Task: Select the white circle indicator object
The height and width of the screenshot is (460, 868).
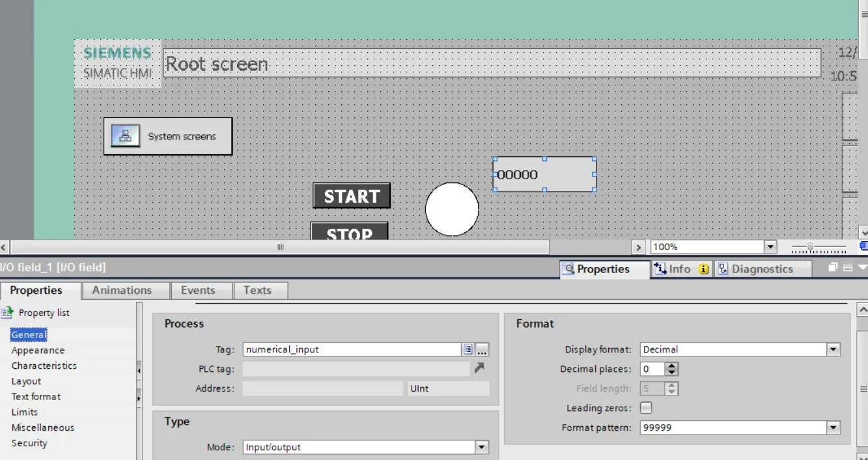Action: pyautogui.click(x=452, y=209)
